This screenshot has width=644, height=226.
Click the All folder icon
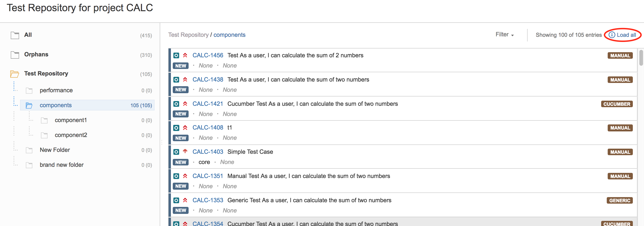(x=15, y=35)
